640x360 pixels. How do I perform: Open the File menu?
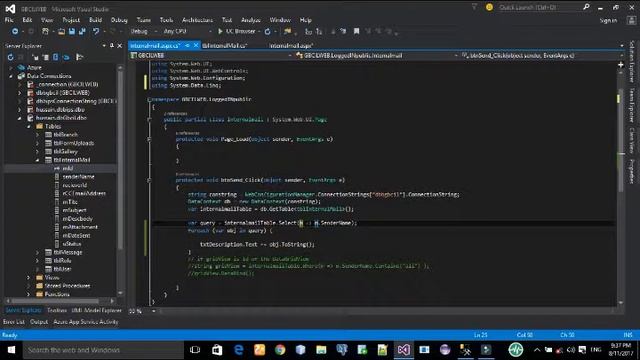[9, 20]
